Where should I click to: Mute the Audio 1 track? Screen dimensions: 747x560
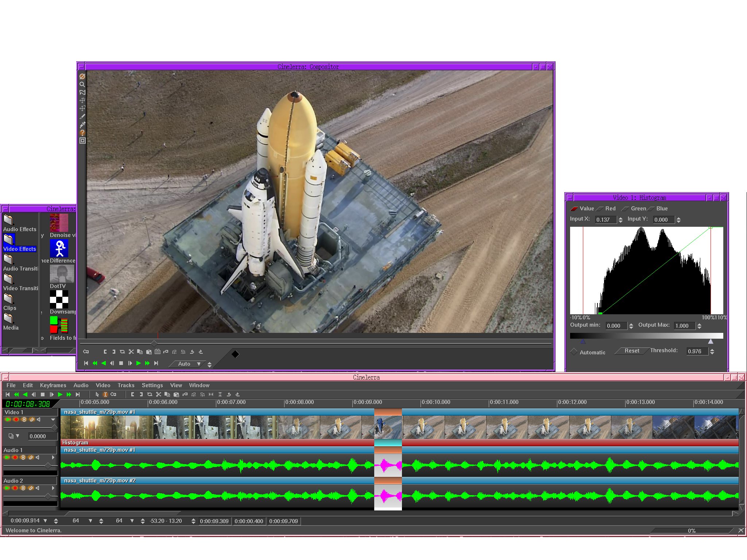(x=38, y=458)
